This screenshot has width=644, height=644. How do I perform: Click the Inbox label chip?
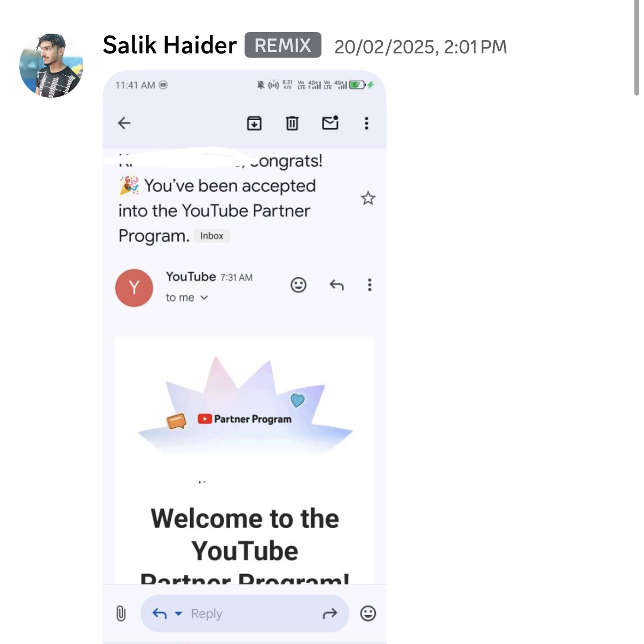(212, 236)
